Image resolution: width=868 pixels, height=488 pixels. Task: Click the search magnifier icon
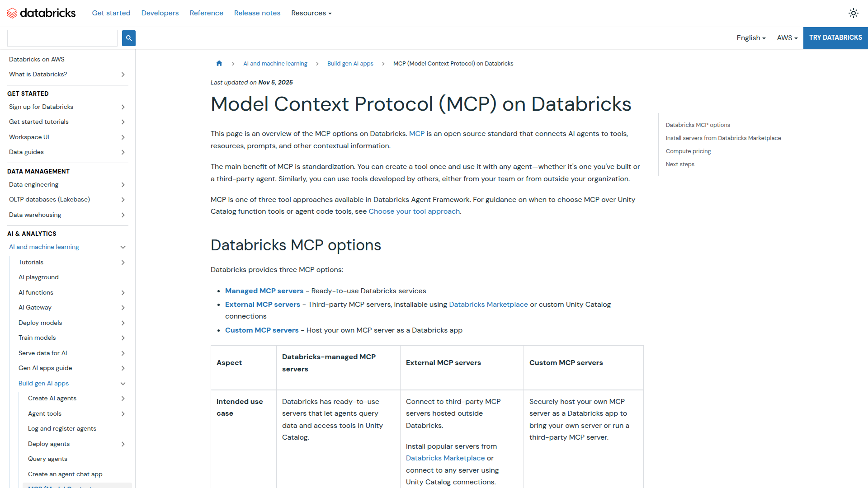(128, 38)
